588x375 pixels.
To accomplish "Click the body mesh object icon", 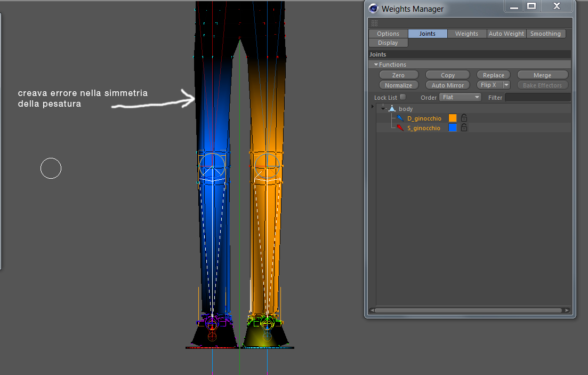I will [392, 108].
